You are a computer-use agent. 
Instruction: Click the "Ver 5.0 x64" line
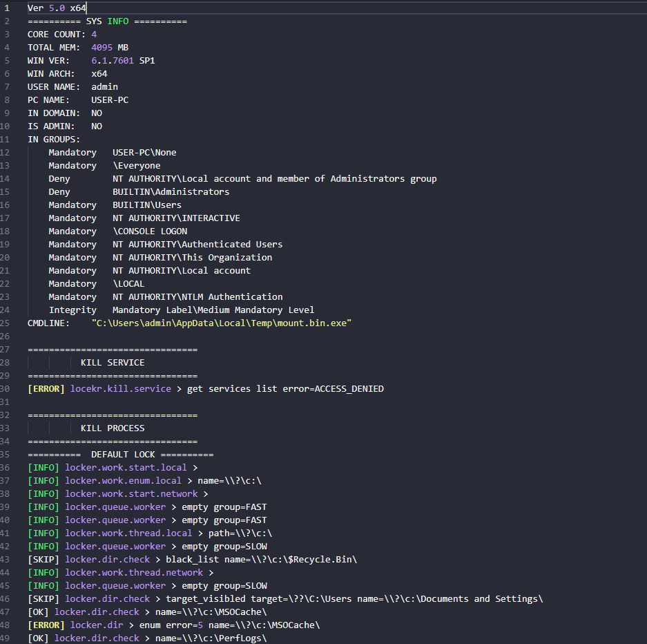[57, 8]
